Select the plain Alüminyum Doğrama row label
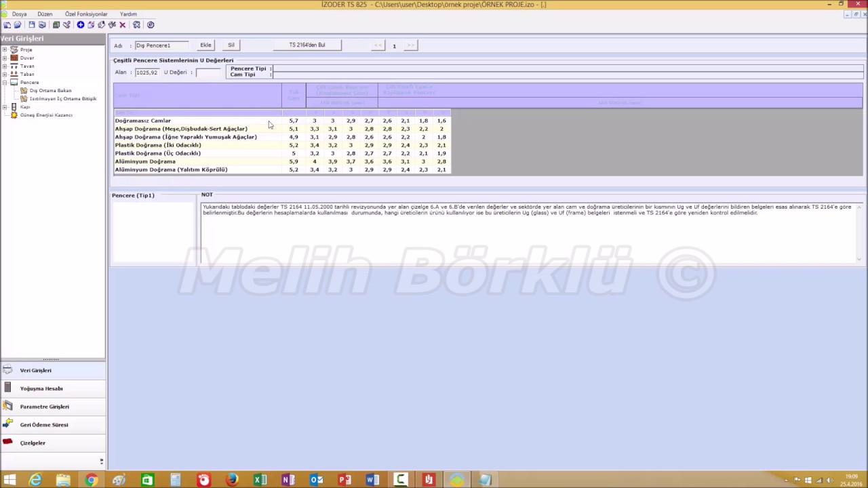 145,161
